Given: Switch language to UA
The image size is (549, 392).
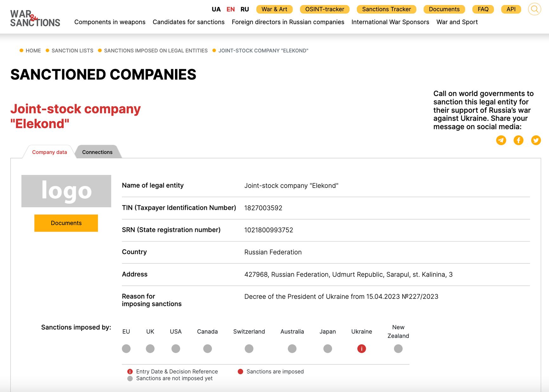Looking at the screenshot, I should click(216, 9).
